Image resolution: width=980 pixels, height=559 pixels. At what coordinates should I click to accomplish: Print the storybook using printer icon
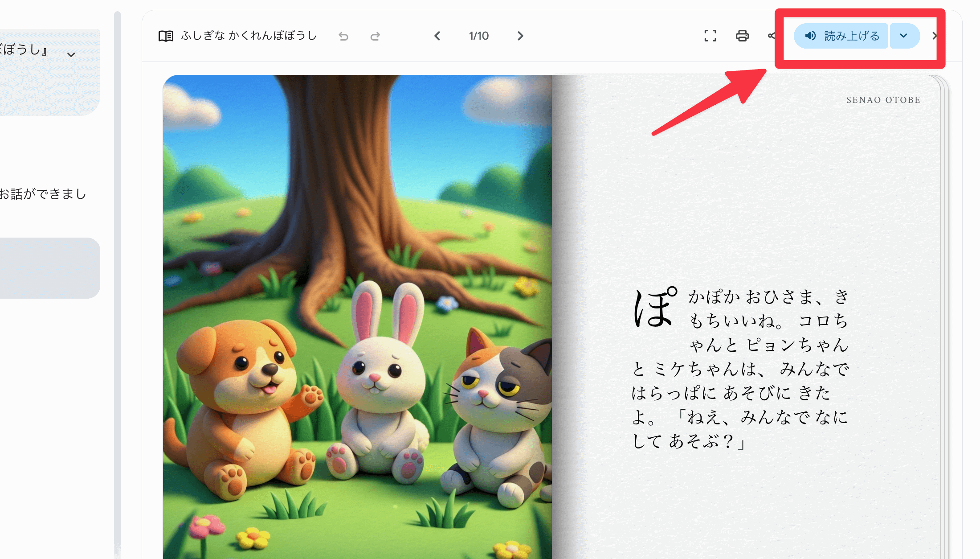tap(742, 36)
